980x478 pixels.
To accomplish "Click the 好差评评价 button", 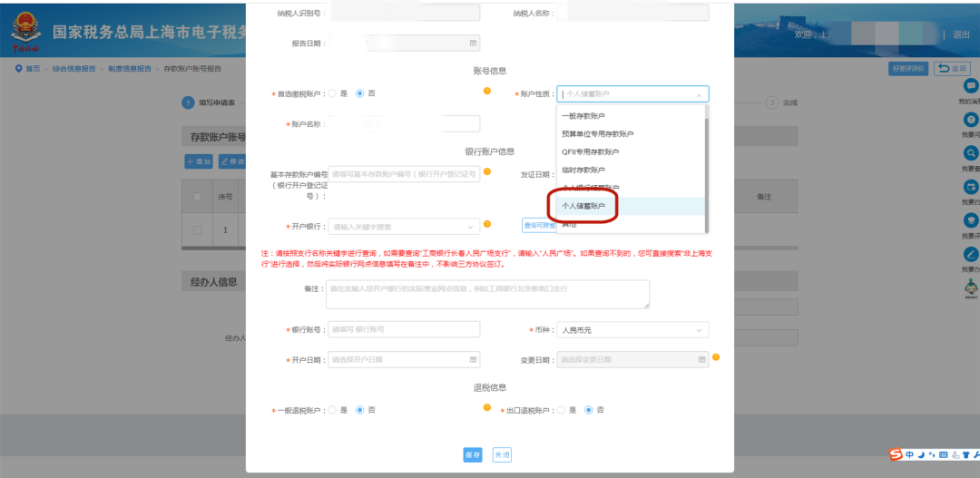I will tap(908, 69).
